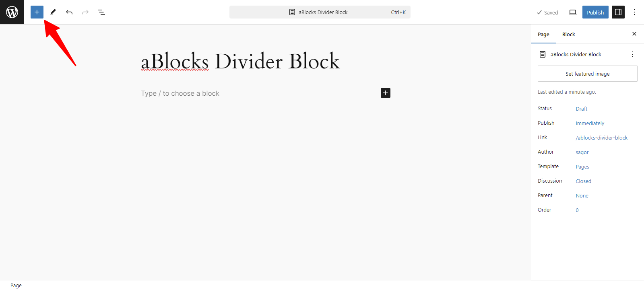
Task: Undo the last change
Action: coord(69,12)
